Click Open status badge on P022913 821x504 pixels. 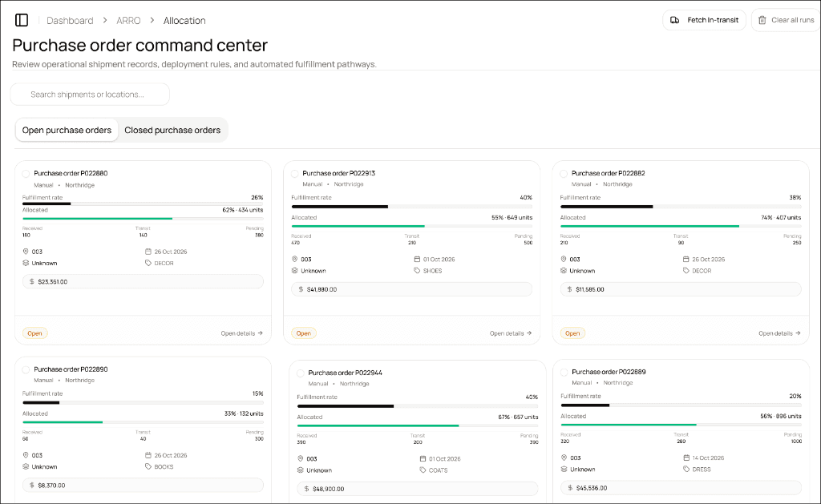[x=304, y=333]
